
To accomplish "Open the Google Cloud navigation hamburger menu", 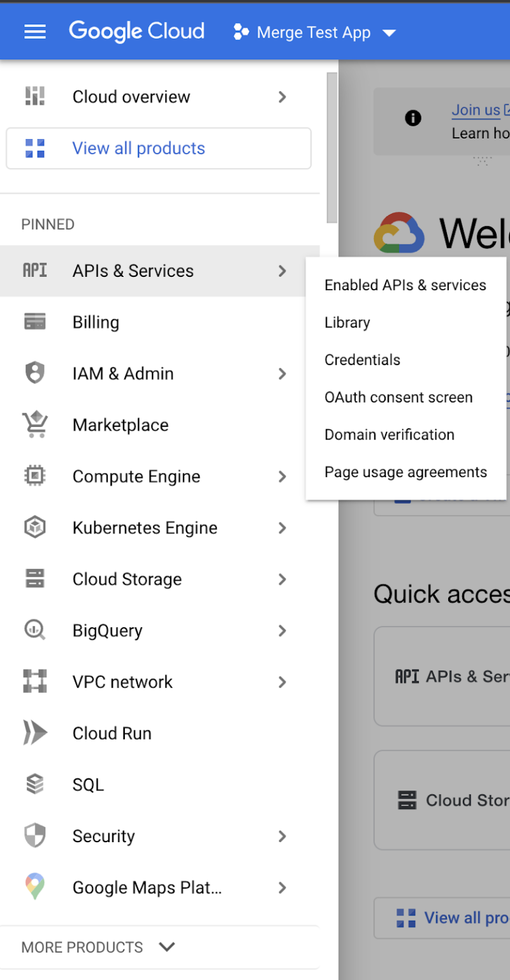I will coord(35,31).
